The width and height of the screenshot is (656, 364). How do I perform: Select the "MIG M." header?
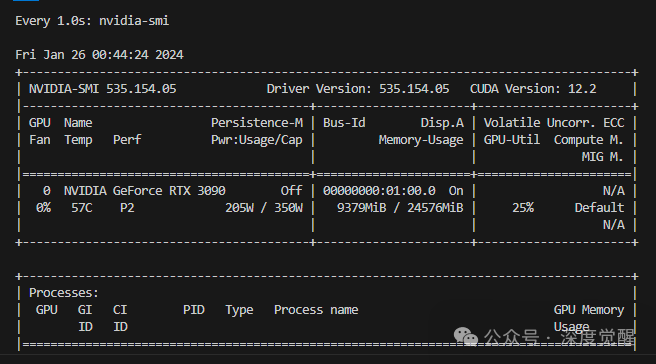coord(602,157)
